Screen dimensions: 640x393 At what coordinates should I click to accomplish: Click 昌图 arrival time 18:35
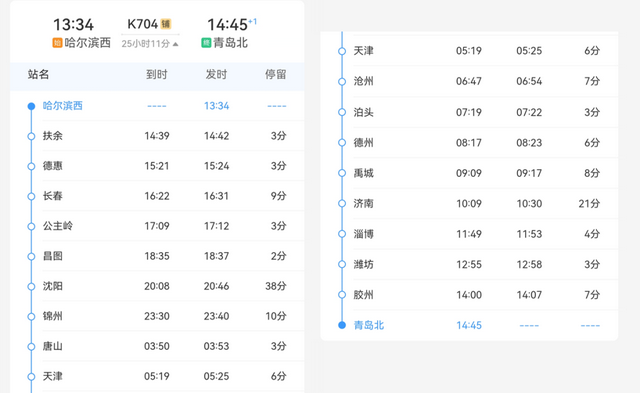click(x=157, y=256)
